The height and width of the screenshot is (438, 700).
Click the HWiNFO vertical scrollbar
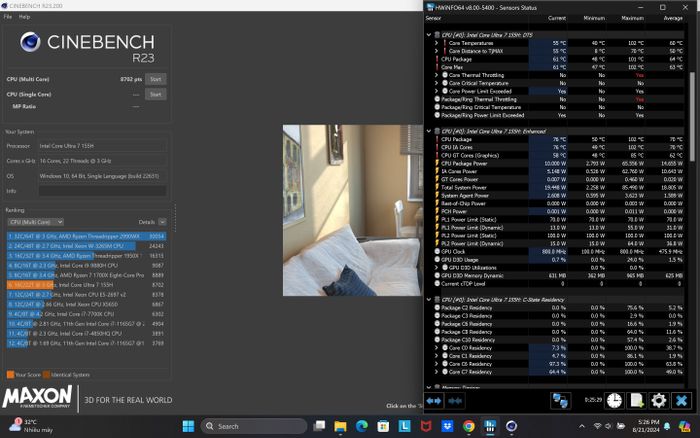(x=692, y=116)
